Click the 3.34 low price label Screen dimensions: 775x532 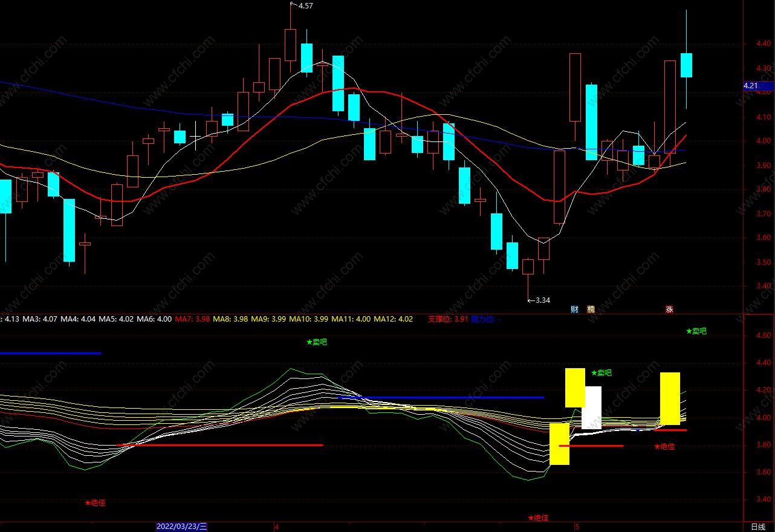543,300
